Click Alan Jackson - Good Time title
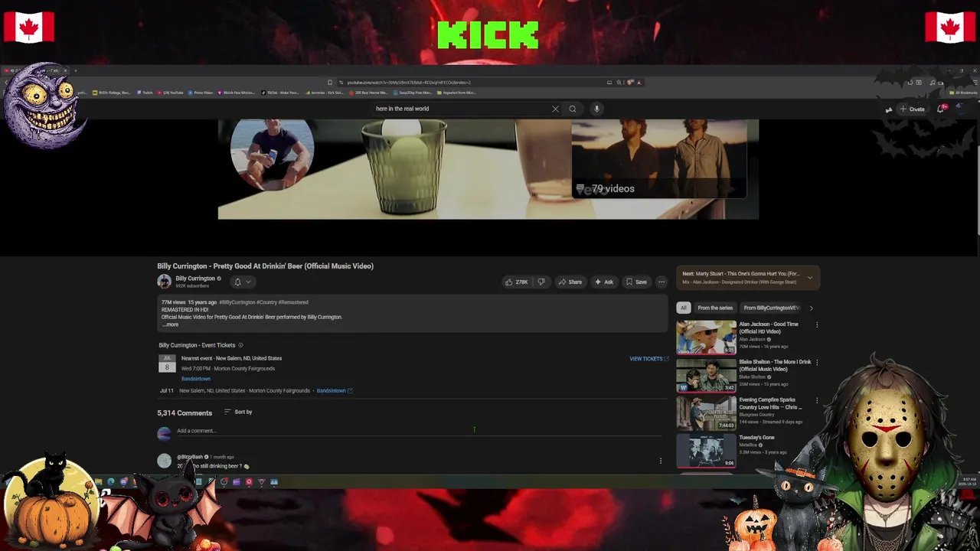The width and height of the screenshot is (980, 551). click(x=769, y=328)
